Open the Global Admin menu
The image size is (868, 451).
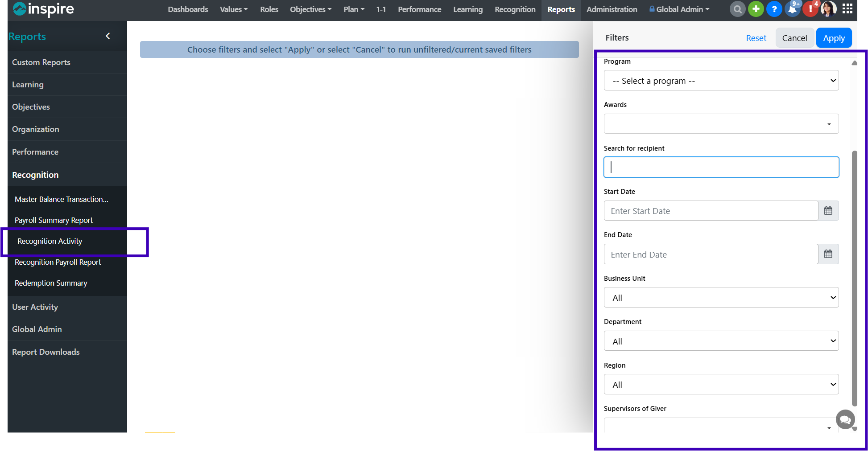(x=679, y=9)
